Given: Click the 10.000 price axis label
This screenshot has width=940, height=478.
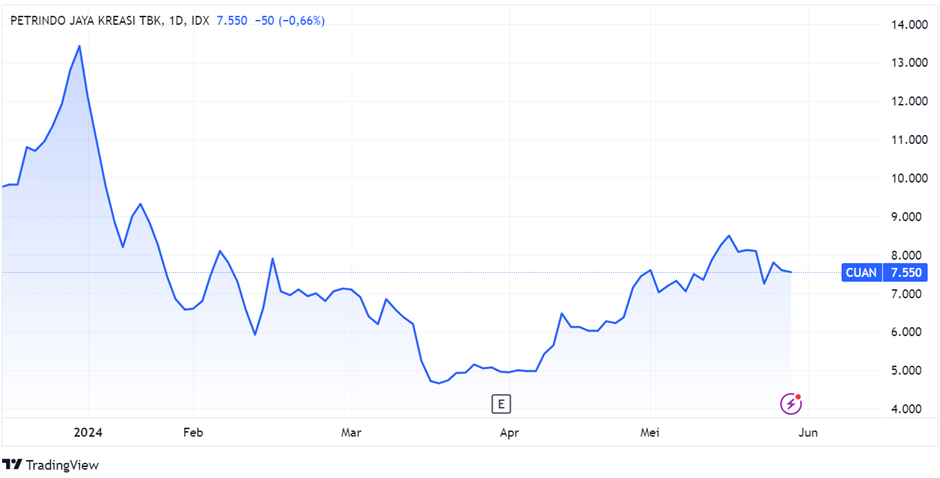Looking at the screenshot, I should (910, 178).
